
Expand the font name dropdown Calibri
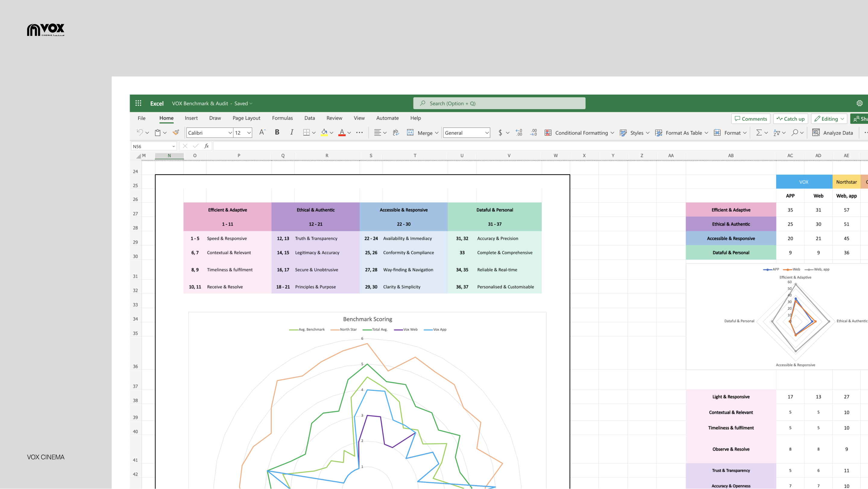230,133
